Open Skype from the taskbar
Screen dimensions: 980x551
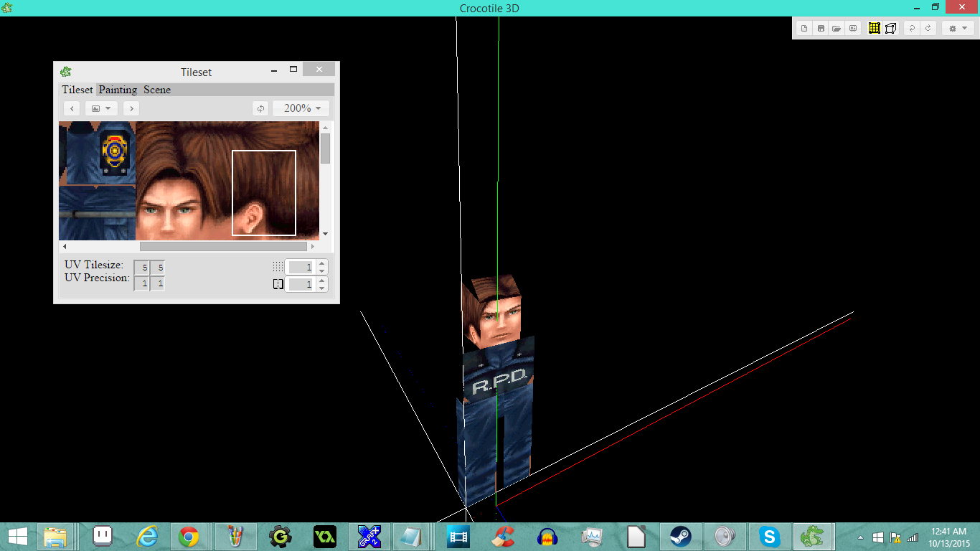pos(770,536)
